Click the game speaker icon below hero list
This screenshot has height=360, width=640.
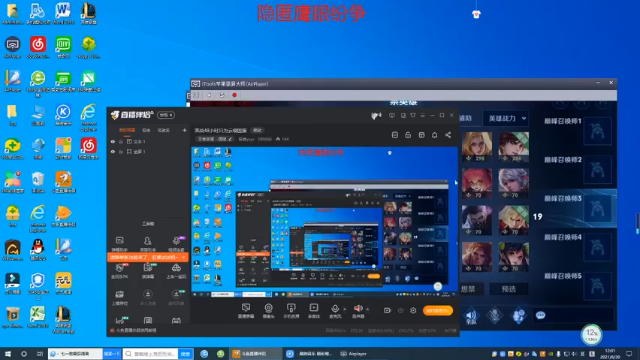pyautogui.click(x=471, y=316)
